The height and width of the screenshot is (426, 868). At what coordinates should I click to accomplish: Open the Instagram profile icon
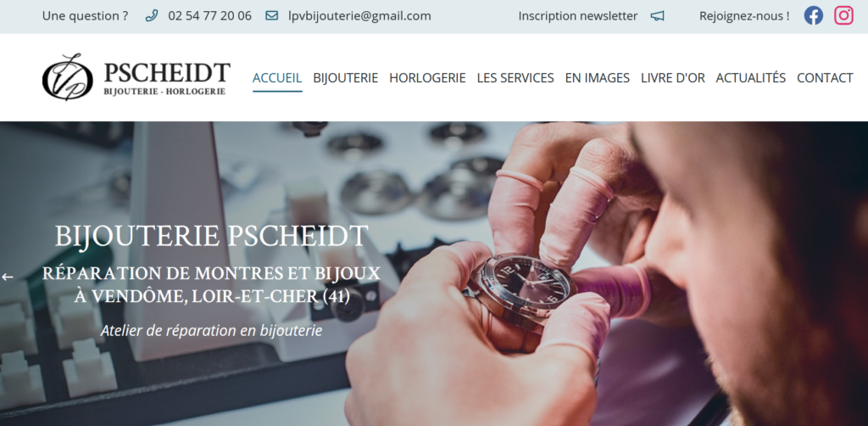point(843,15)
